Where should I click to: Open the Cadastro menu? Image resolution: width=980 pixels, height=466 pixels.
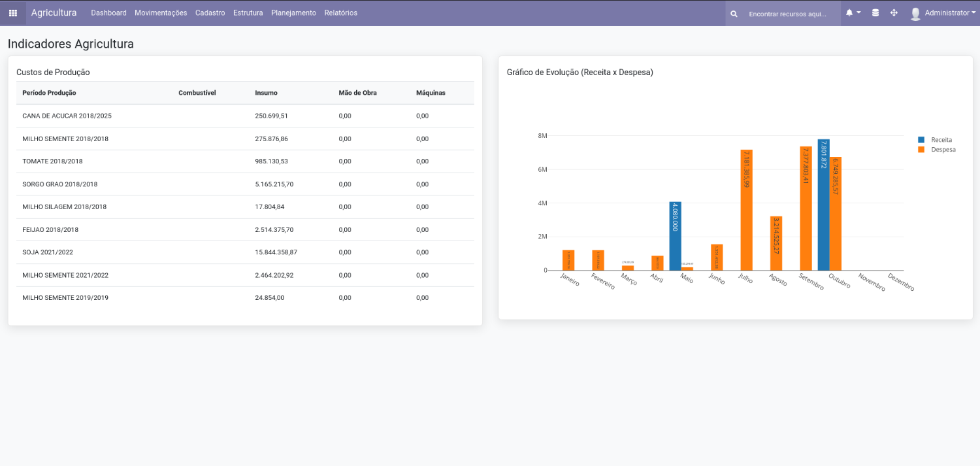click(x=210, y=13)
